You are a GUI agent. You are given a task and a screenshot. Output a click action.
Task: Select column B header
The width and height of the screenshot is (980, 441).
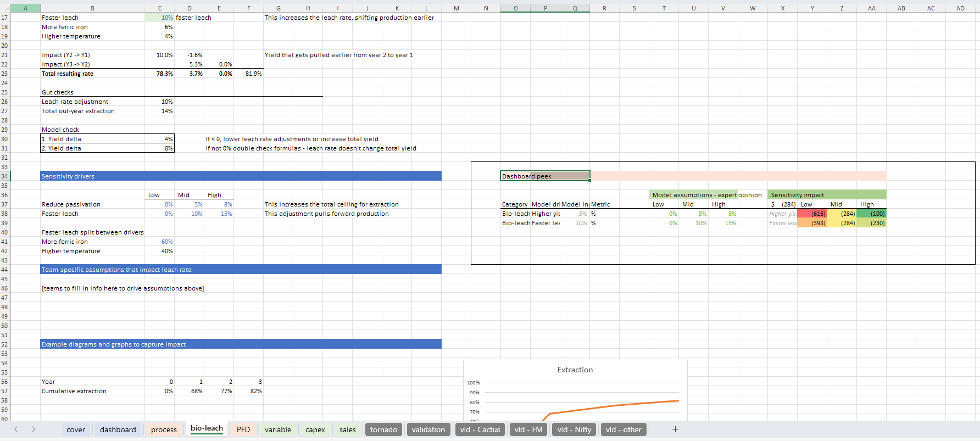pyautogui.click(x=92, y=8)
